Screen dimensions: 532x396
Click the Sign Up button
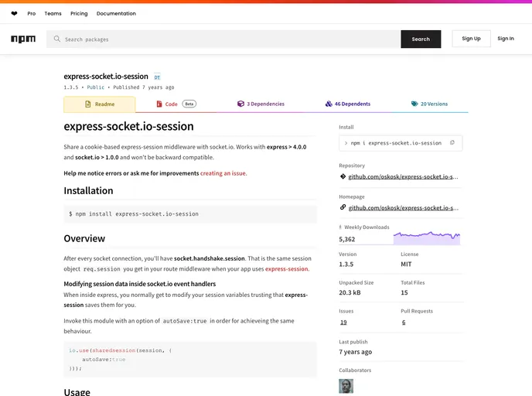[471, 39]
